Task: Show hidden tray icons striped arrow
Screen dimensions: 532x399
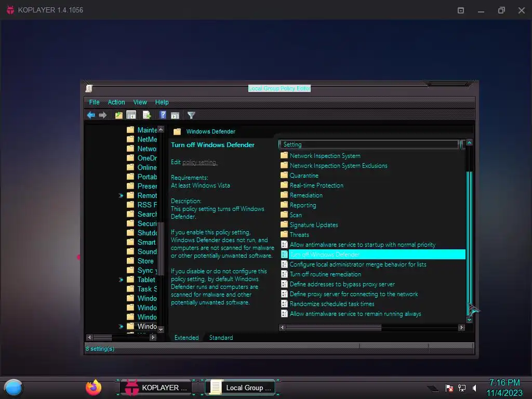Action: pos(433,388)
